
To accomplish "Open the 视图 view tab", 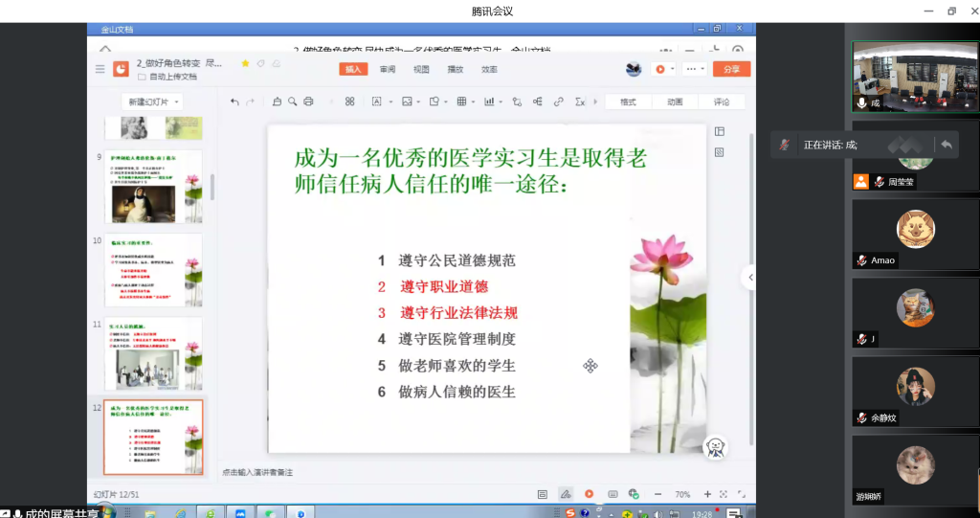I will 421,69.
